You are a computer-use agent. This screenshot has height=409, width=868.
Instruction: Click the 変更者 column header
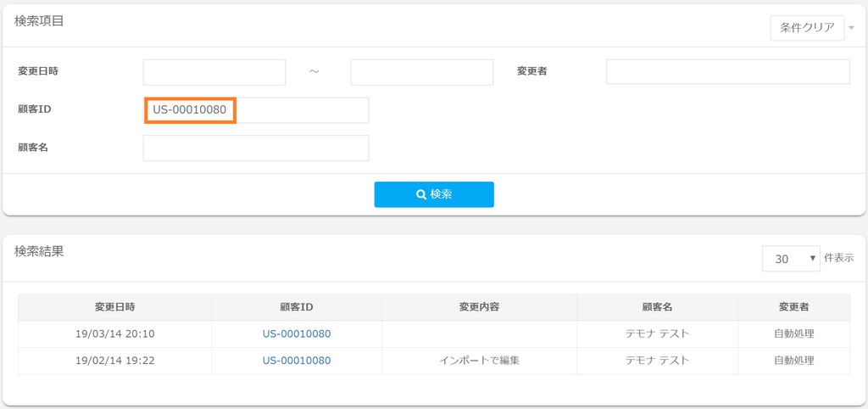coord(793,307)
